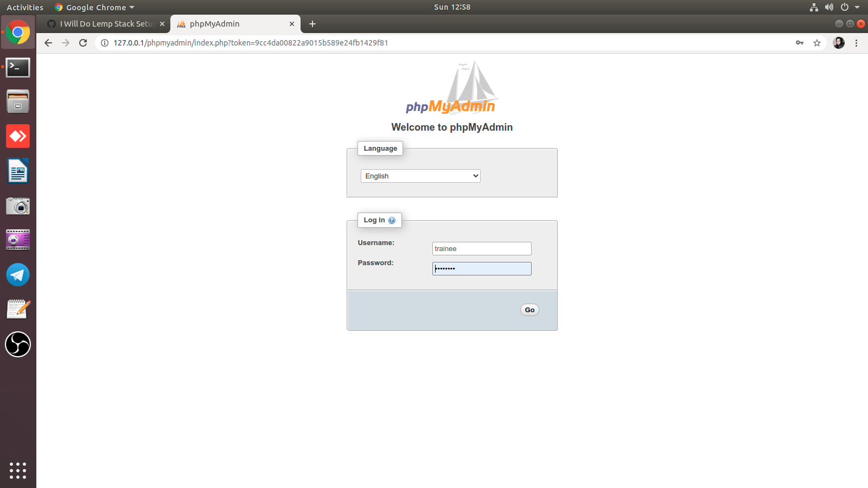
Task: Go forward to the next page
Action: coord(66,43)
